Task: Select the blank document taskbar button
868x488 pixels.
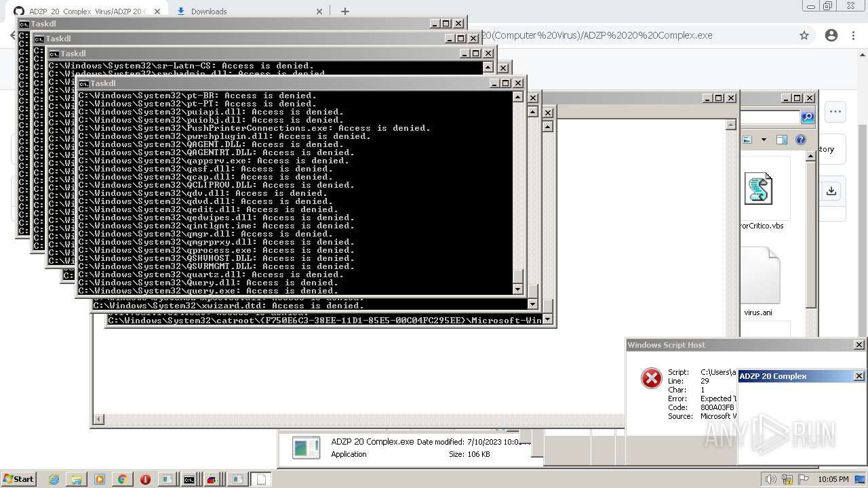Action: coord(261,479)
